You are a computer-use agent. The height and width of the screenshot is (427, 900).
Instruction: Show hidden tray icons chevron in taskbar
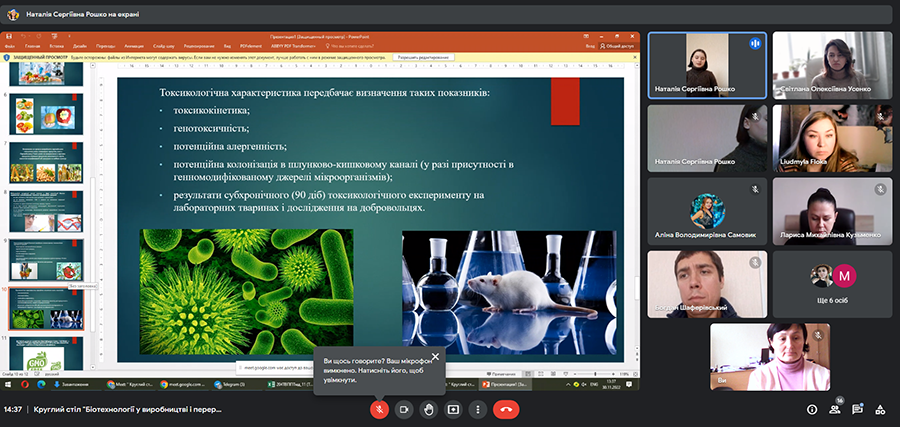(568, 384)
